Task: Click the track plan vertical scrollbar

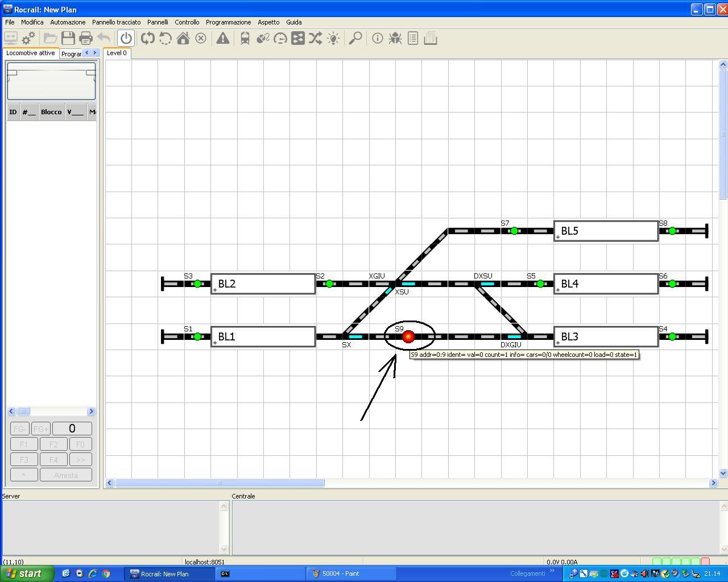Action: [723, 134]
